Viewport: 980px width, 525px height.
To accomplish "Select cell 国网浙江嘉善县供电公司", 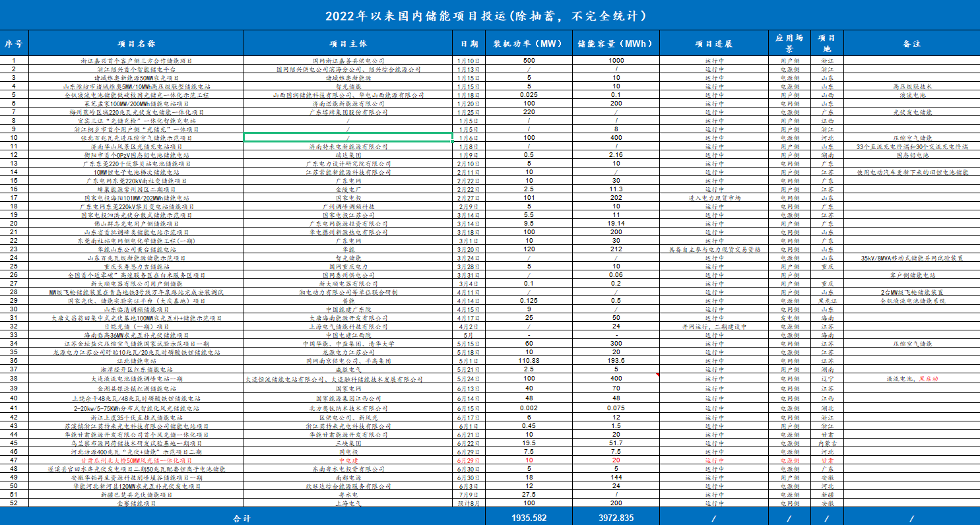I will pyautogui.click(x=348, y=61).
